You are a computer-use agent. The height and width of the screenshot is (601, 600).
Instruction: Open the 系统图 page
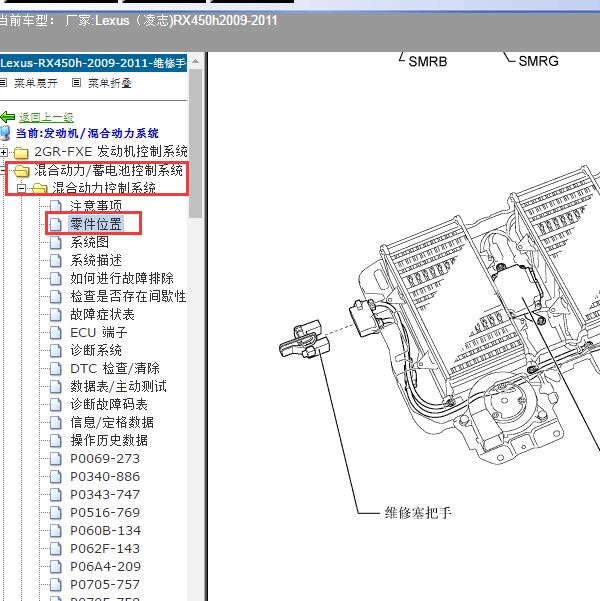tap(89, 242)
